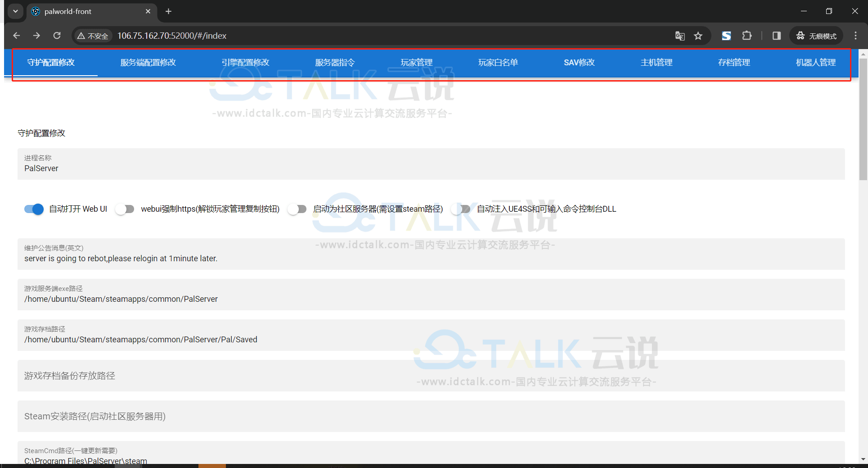Open the 守护配置修改 tab
This screenshot has width=868, height=468.
51,63
